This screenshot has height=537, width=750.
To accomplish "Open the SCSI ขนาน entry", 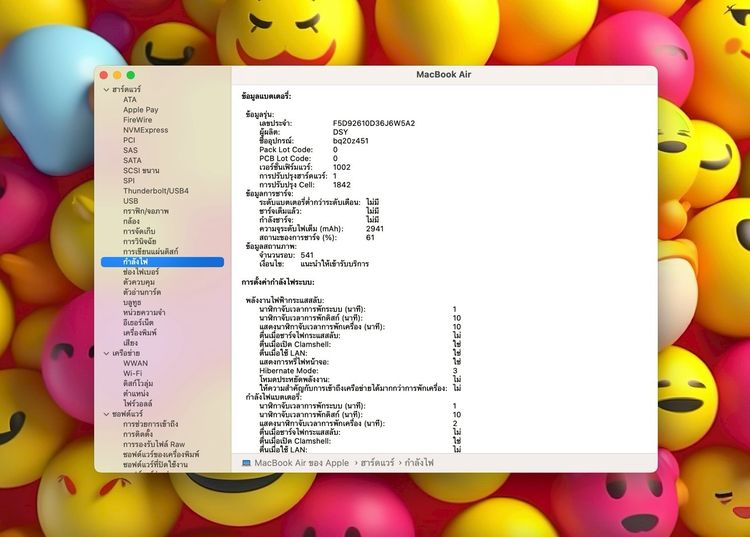I will pos(141,170).
